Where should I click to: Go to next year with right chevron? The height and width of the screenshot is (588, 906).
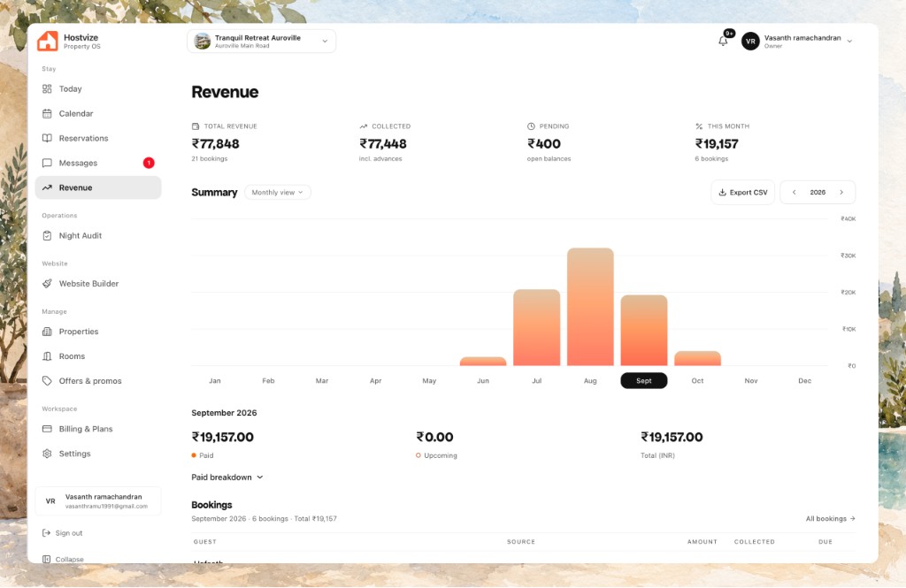tap(841, 193)
